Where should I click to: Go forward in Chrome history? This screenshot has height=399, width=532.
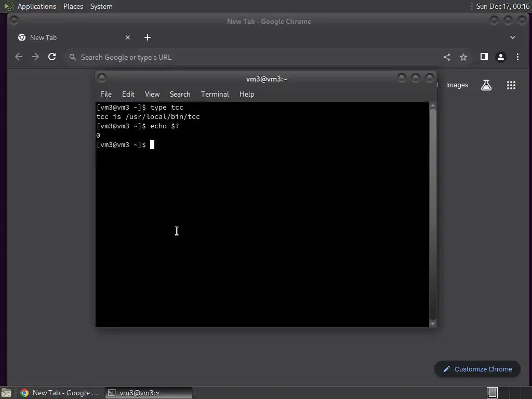pos(35,57)
